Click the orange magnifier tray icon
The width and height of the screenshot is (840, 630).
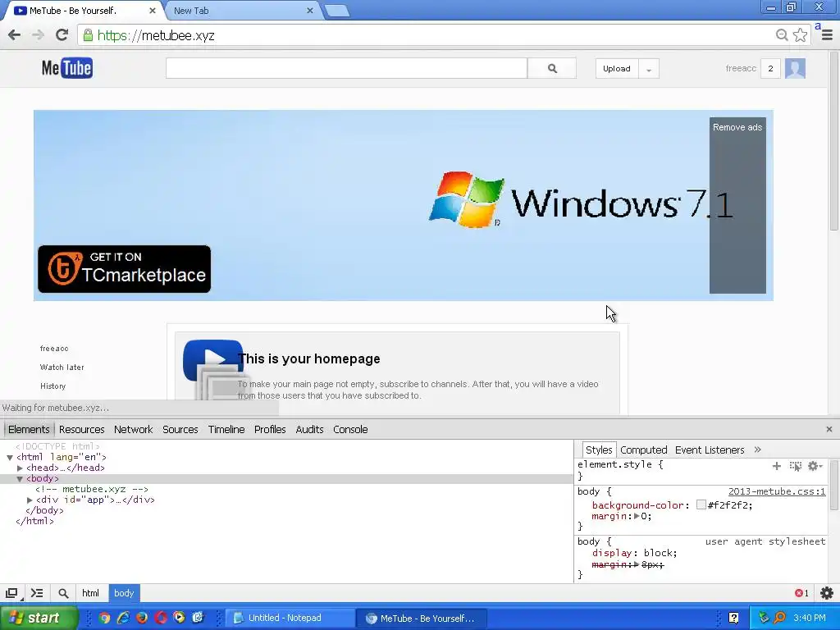tap(779, 618)
